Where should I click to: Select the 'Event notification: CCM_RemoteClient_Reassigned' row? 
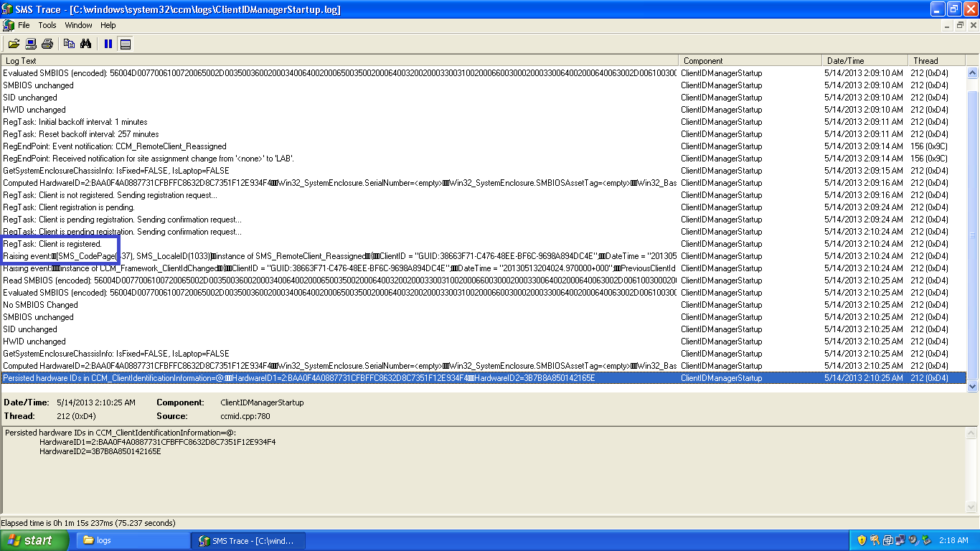pos(484,146)
